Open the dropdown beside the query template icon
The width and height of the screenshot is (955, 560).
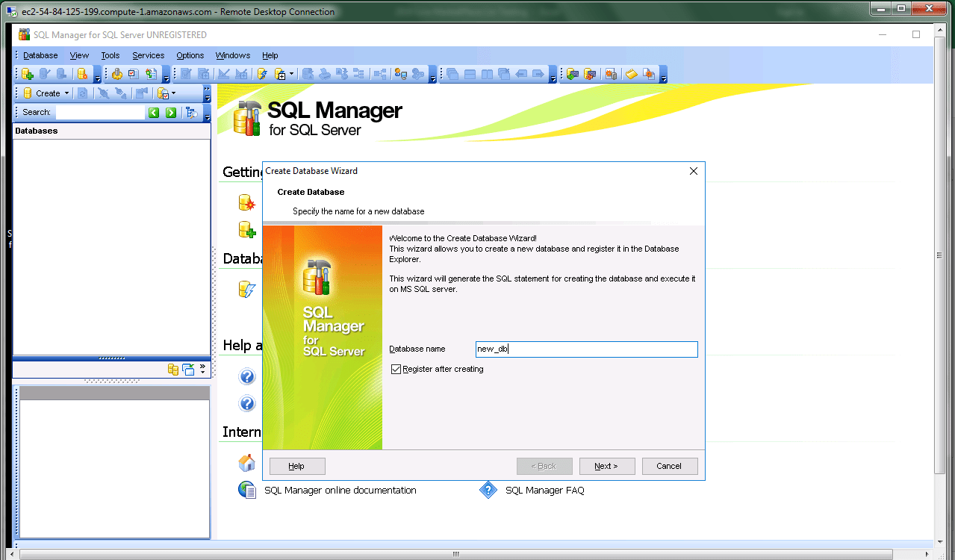point(291,73)
